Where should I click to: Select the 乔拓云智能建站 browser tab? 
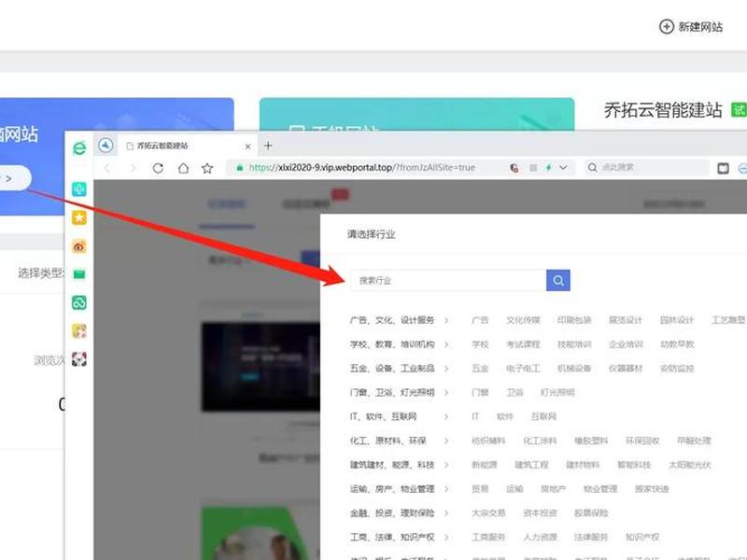click(189, 146)
